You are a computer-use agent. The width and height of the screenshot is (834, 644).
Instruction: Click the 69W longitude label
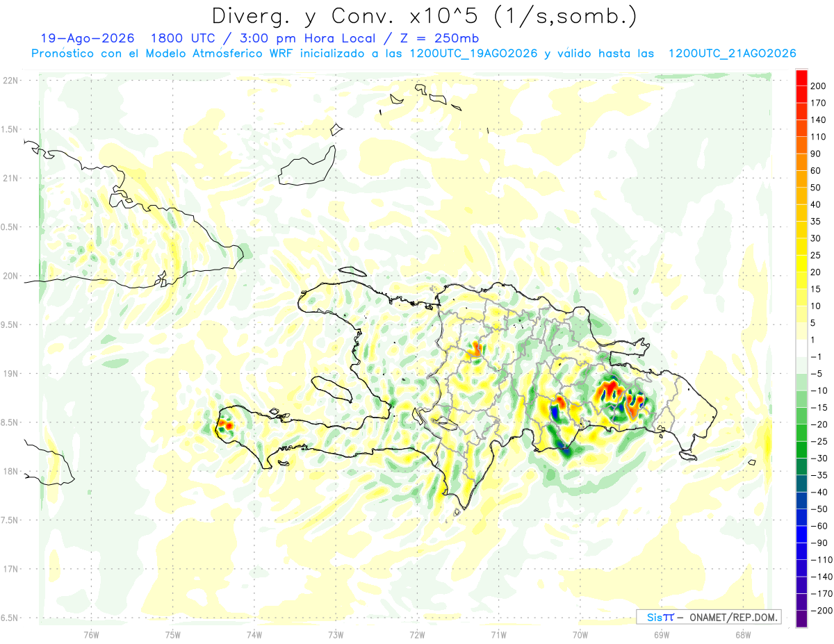coord(661,634)
